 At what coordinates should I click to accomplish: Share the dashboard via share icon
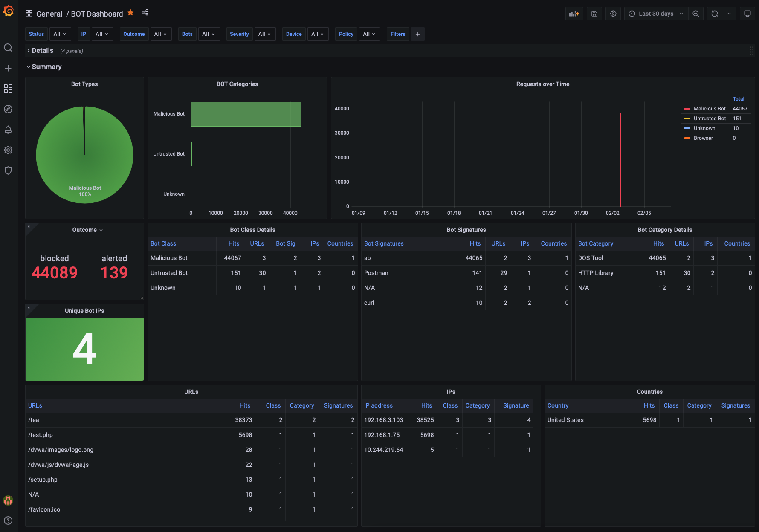145,13
